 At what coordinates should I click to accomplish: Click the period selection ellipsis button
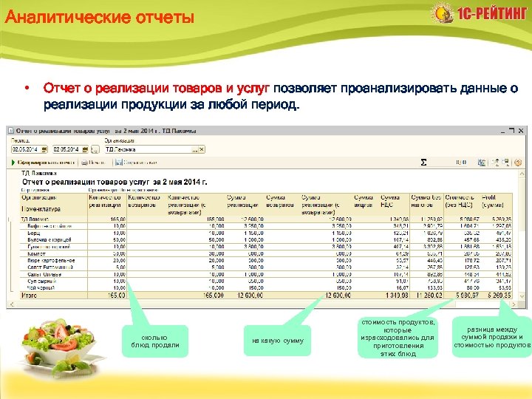point(95,149)
